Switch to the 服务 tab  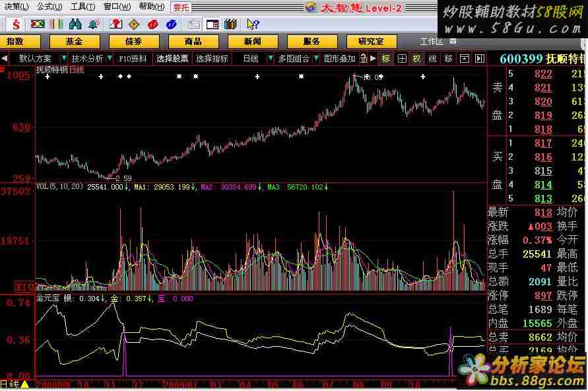point(312,41)
